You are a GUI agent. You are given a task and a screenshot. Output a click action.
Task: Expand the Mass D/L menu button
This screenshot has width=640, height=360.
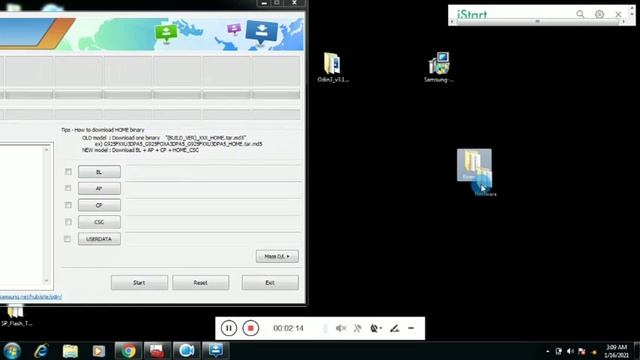coord(277,256)
